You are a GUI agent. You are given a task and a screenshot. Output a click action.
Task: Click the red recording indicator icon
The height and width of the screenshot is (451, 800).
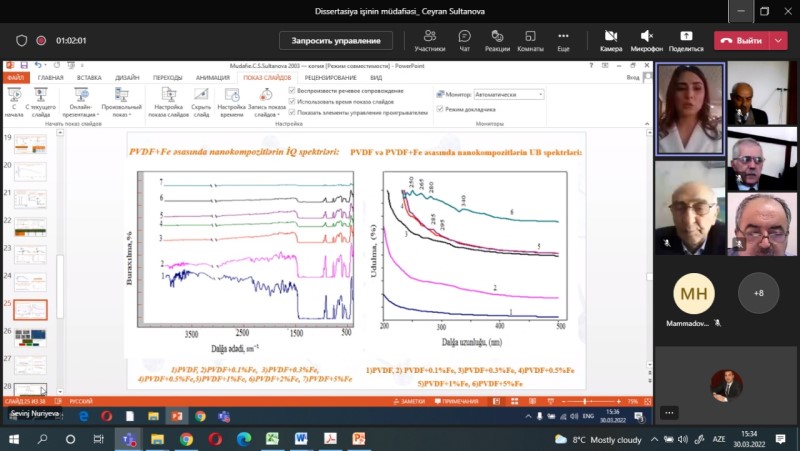pyautogui.click(x=41, y=40)
